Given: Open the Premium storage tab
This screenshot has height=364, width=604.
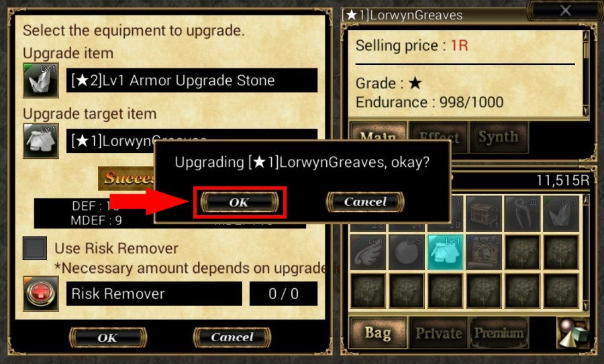Looking at the screenshot, I should pos(499,333).
